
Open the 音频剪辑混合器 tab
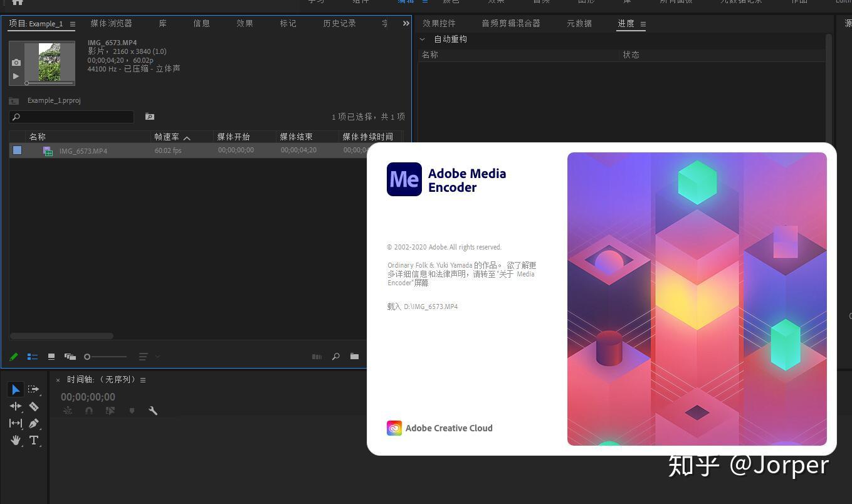[x=511, y=23]
